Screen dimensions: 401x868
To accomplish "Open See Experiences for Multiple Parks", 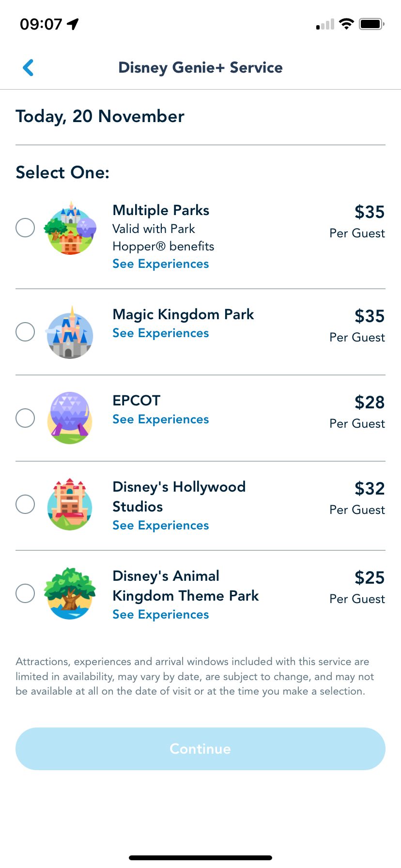I will [161, 264].
